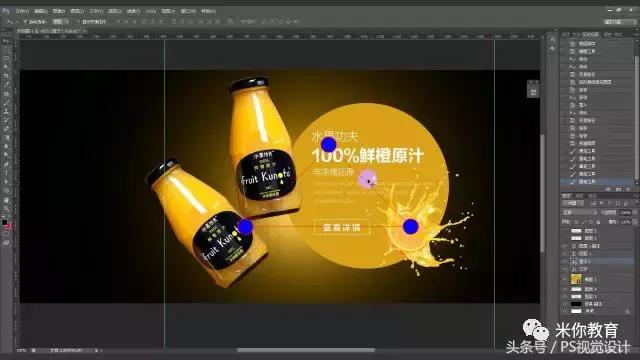The height and width of the screenshot is (360, 640).
Task: Select the highlighted 画笔工具 history state
Action: coord(597,182)
